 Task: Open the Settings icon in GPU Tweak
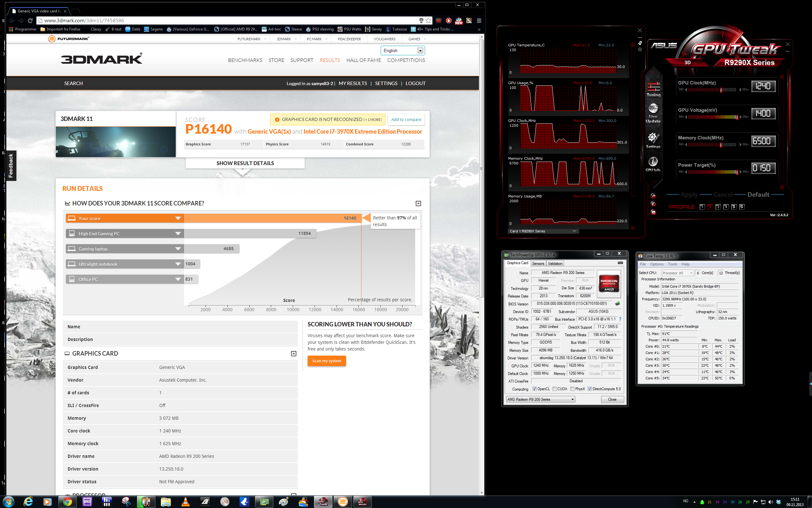tap(653, 140)
